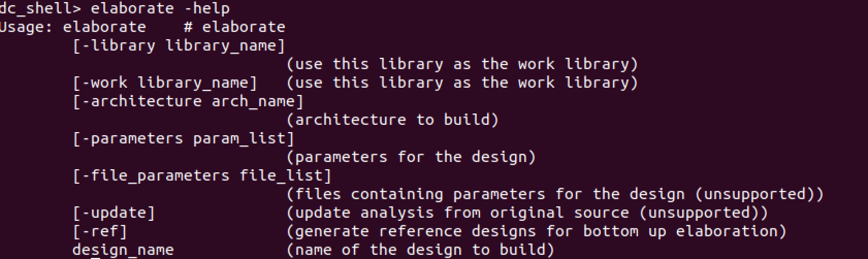Click the first 'use this library as the work library' description

[462, 64]
